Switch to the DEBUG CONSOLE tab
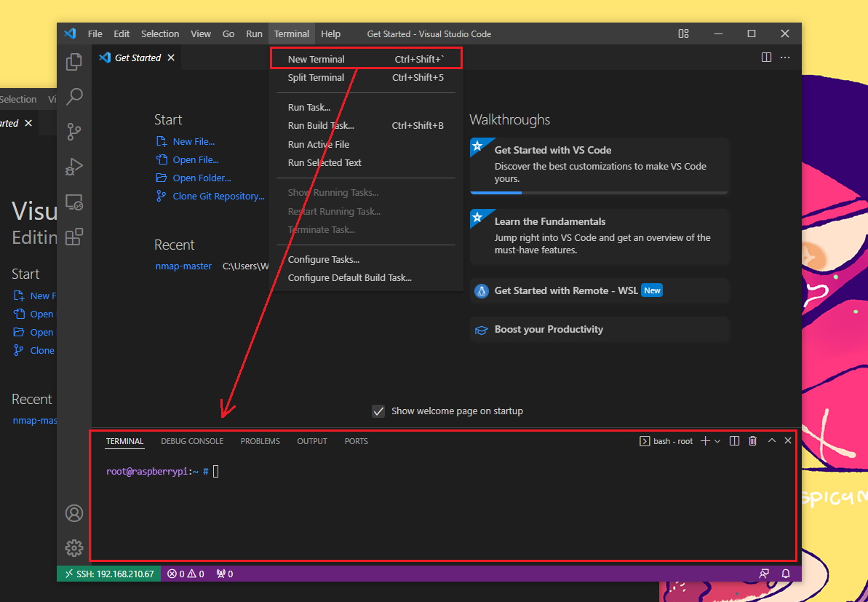 tap(192, 441)
